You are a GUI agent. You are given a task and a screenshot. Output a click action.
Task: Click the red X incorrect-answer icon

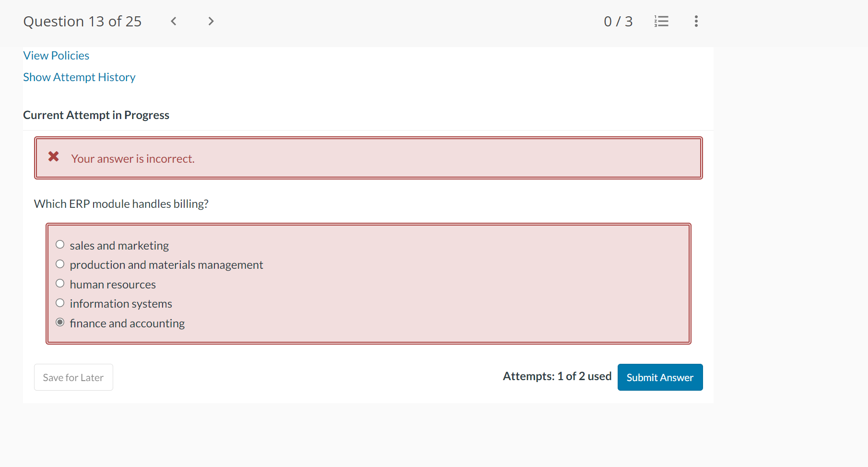(53, 157)
